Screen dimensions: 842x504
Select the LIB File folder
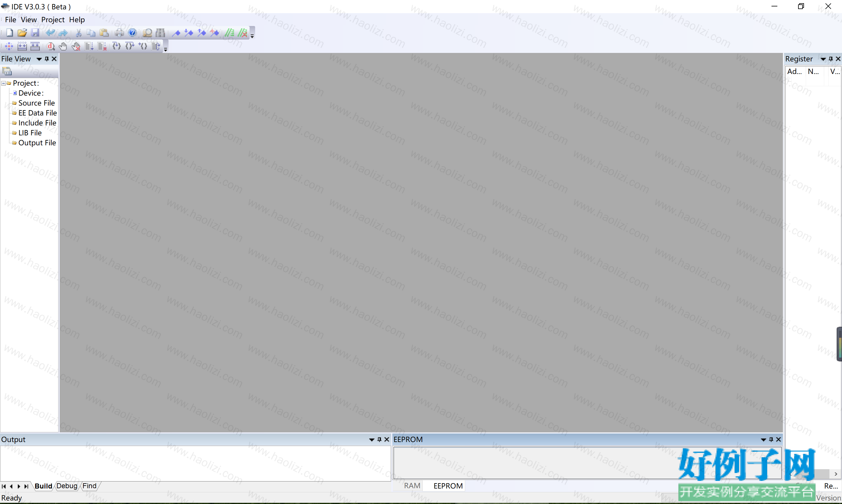[30, 133]
